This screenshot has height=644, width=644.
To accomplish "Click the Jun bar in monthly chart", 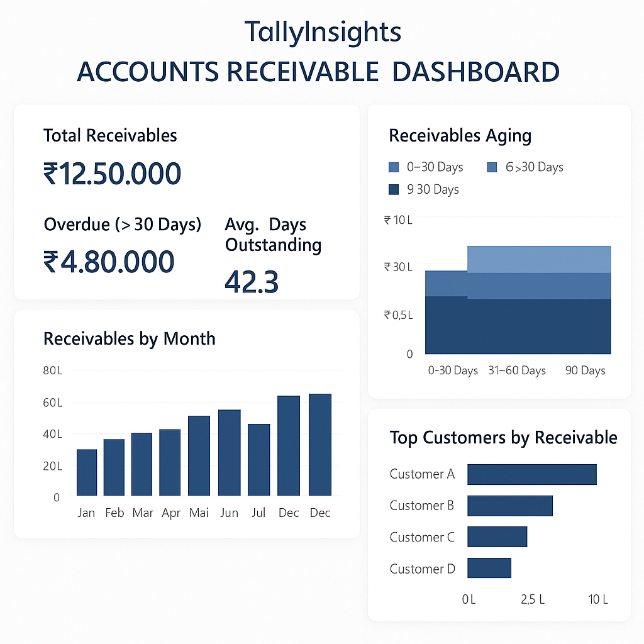I will click(229, 453).
